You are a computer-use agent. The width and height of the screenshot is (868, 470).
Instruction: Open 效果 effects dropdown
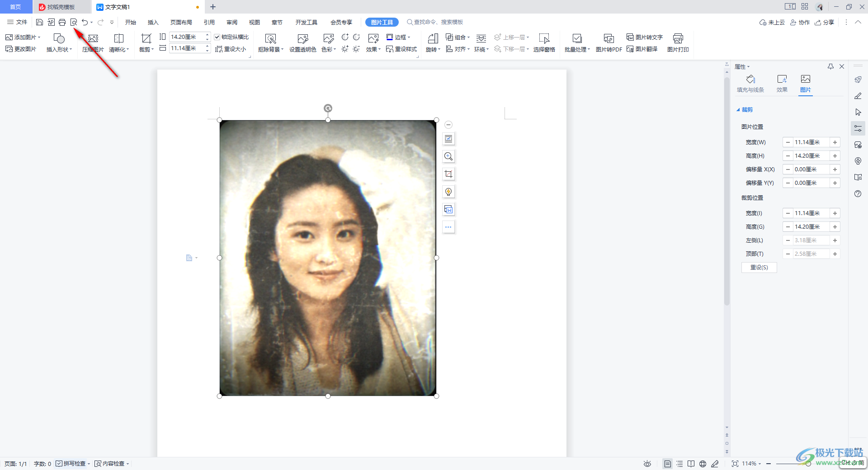click(373, 43)
